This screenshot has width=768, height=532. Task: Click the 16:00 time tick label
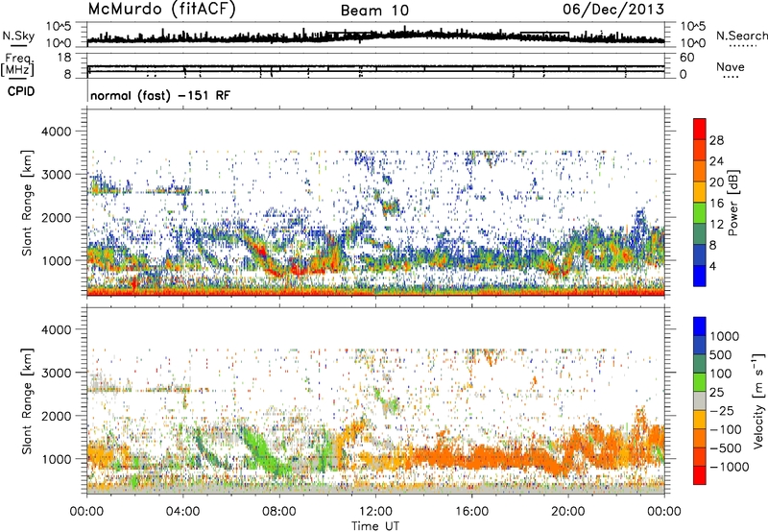click(471, 512)
